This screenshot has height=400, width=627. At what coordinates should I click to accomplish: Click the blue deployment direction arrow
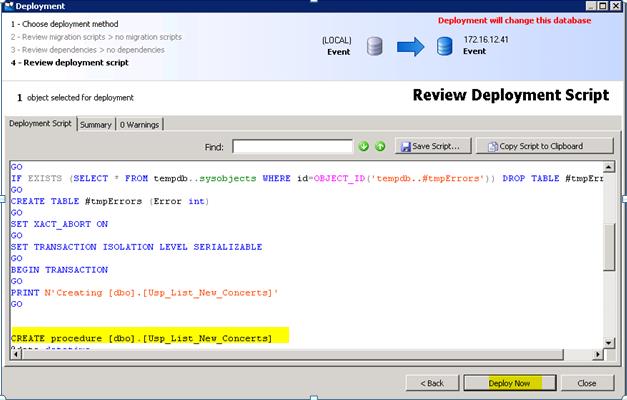click(410, 46)
